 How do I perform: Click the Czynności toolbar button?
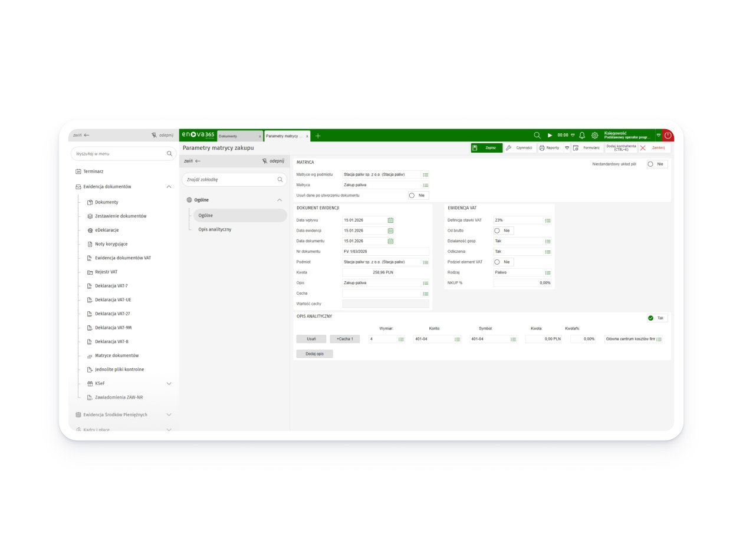tap(520, 148)
